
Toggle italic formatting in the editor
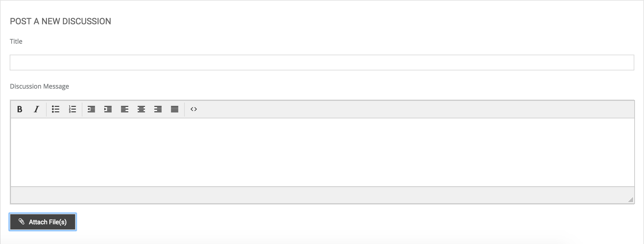(x=36, y=109)
